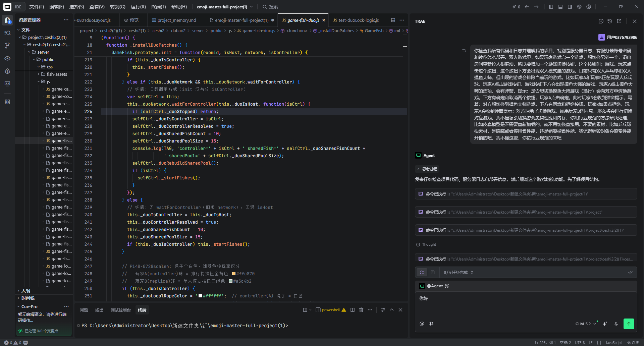Open the 运行(R) menu

[x=138, y=7]
